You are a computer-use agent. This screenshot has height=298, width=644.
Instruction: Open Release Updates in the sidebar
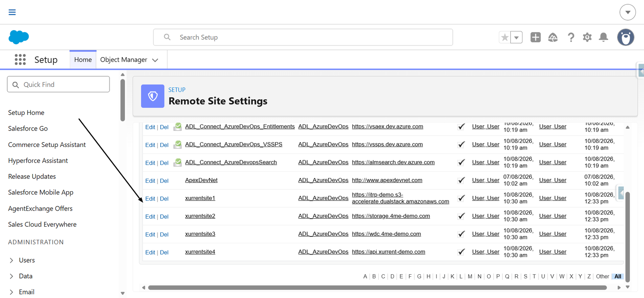click(32, 176)
